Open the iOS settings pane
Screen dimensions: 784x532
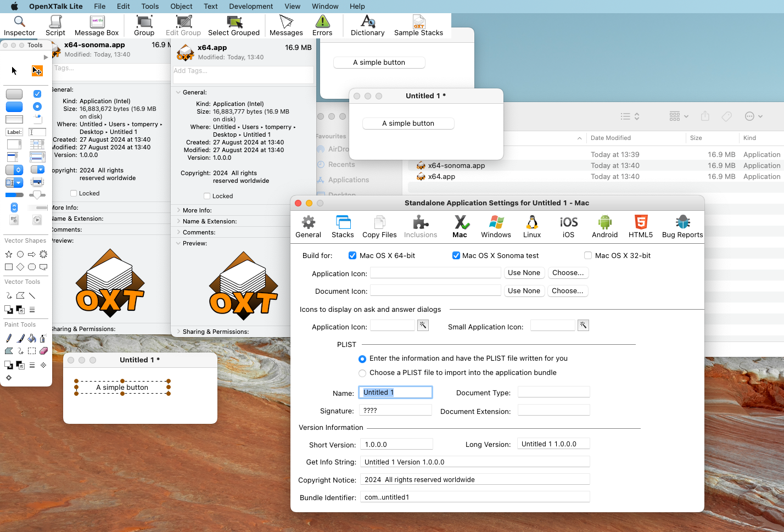click(569, 227)
